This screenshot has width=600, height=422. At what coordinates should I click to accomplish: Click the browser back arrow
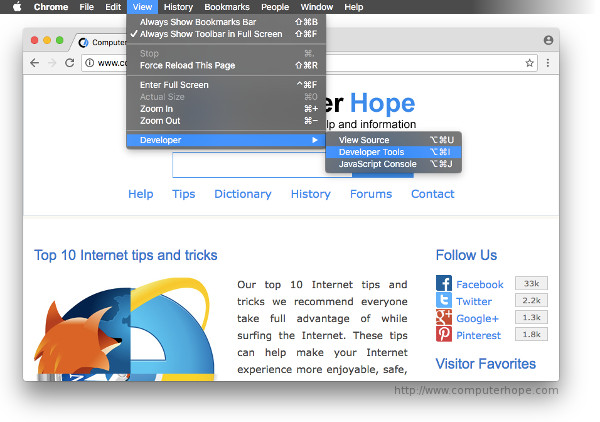coord(34,63)
